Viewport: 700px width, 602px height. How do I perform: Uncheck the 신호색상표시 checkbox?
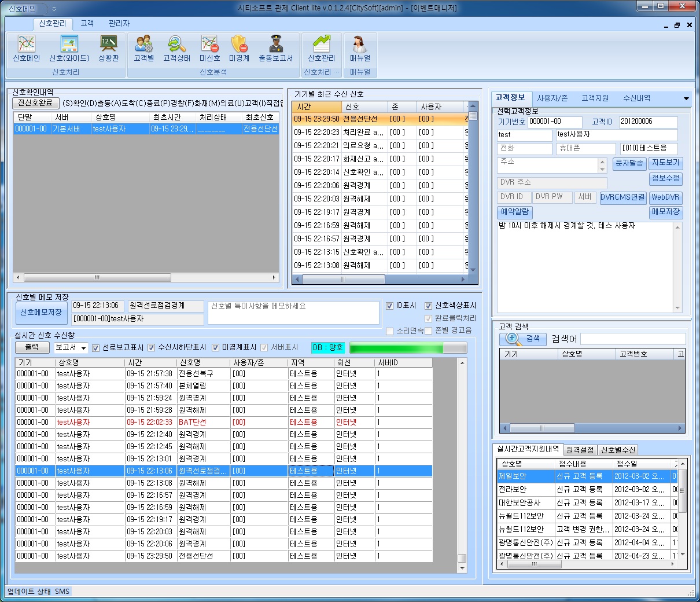tap(429, 306)
